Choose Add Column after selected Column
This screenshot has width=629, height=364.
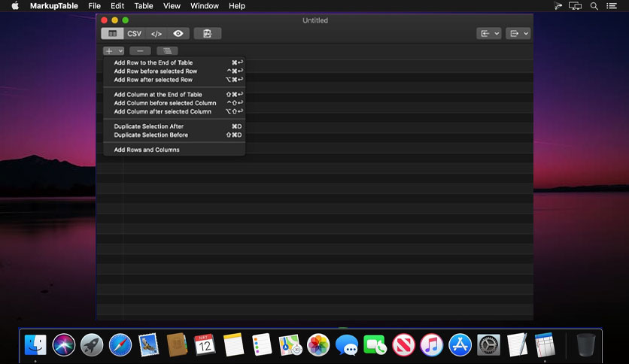(x=174, y=111)
